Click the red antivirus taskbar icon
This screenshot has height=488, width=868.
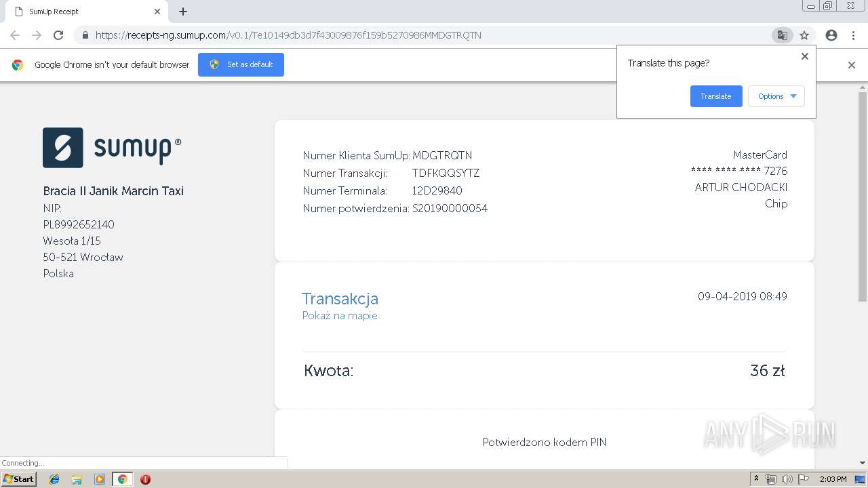tap(145, 479)
